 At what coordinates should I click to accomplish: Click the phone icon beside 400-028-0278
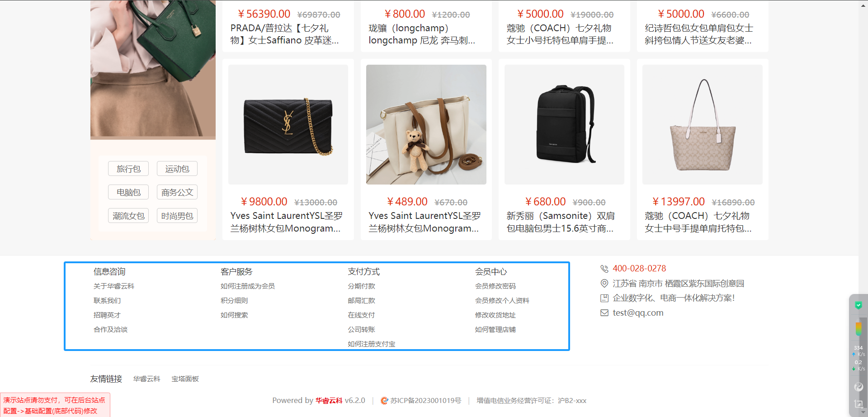(604, 269)
